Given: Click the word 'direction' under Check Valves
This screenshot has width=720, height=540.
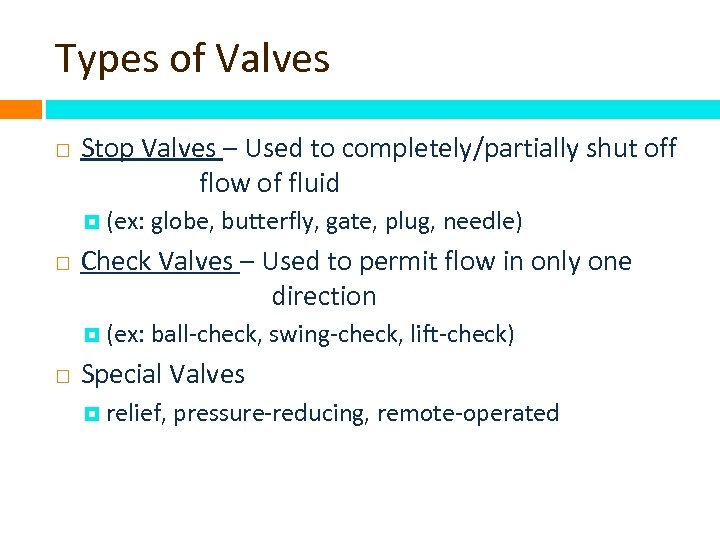Looking at the screenshot, I should (x=323, y=297).
